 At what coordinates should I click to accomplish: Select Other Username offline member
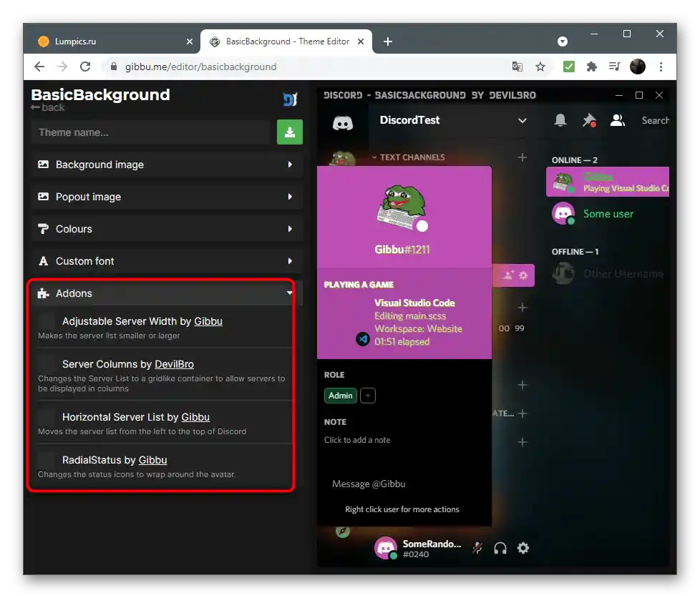click(x=608, y=273)
